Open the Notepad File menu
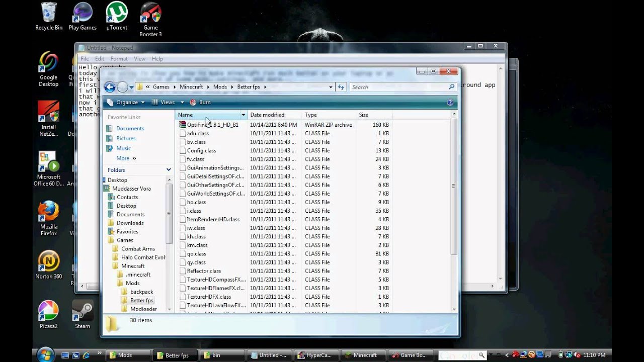 (85, 59)
